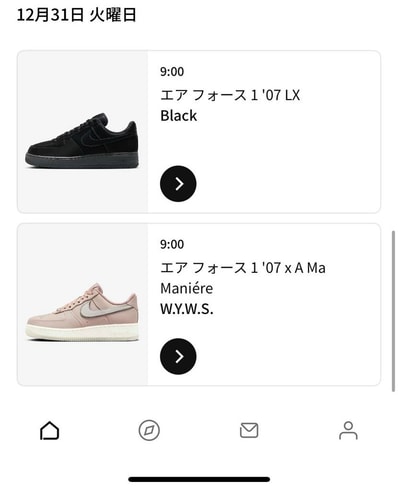Click the Black colorway label
This screenshot has width=398, height=490.
click(179, 116)
